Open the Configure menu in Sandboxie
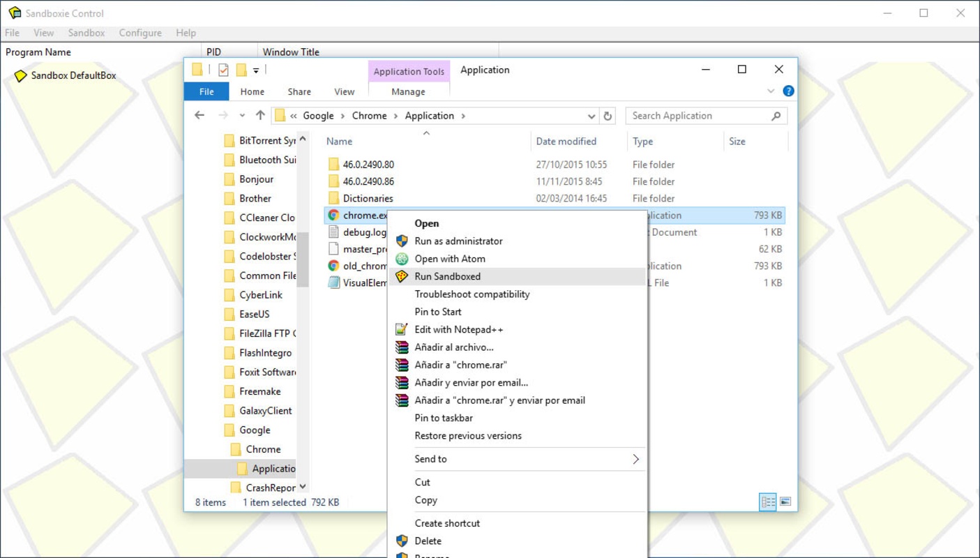The width and height of the screenshot is (980, 558). (140, 33)
